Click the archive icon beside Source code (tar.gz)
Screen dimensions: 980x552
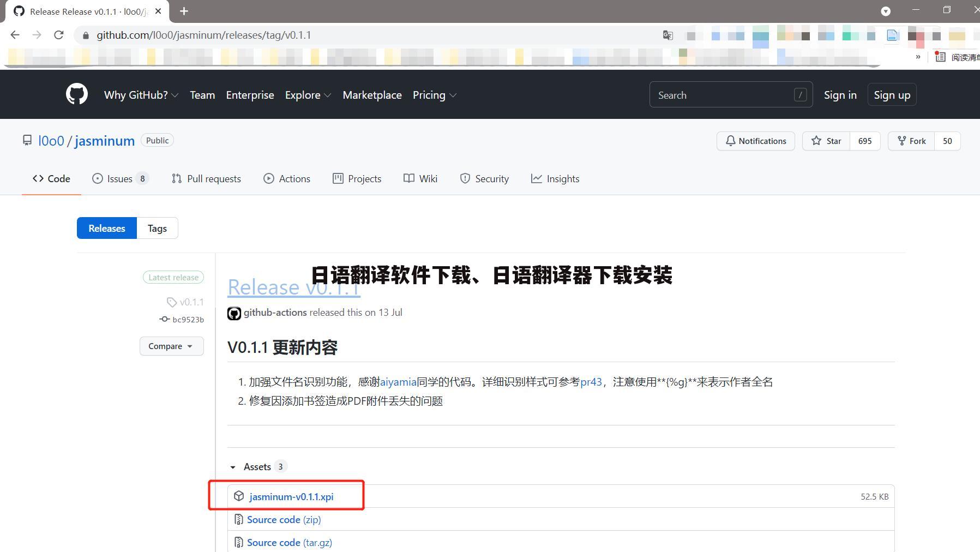(238, 542)
